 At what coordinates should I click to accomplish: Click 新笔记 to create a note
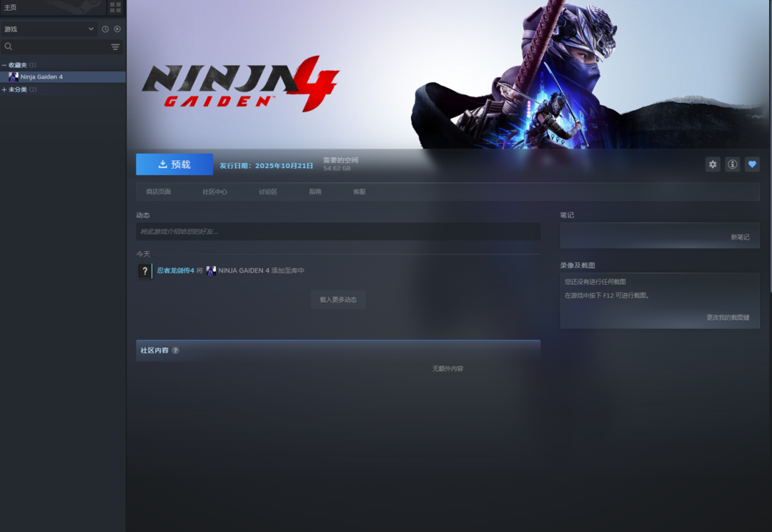coord(740,237)
